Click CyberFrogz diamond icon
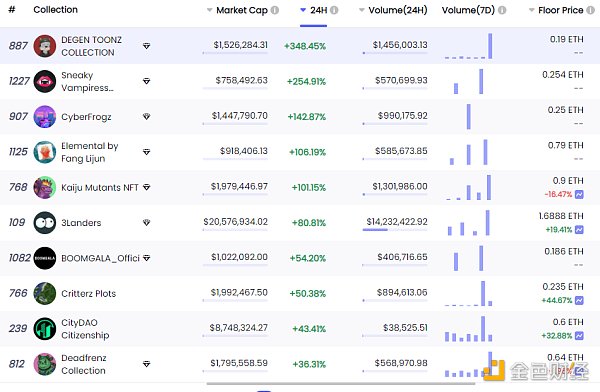Viewport: 600px width, 392px height. pos(146,116)
